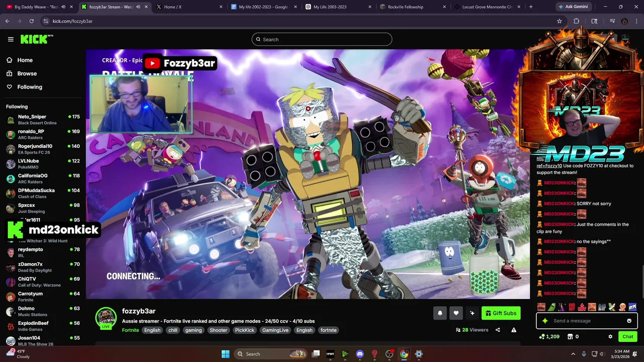Open OBS Studio from taskbar
Screen dimensions: 644x362
(389, 354)
